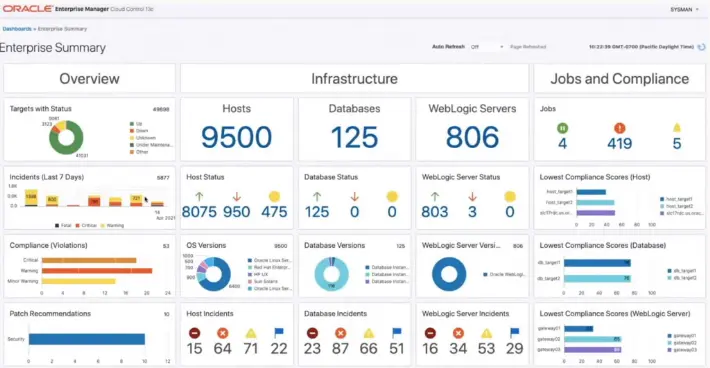The width and height of the screenshot is (710, 368).
Task: Click the warning triangle in Database Incidents
Action: click(x=369, y=333)
